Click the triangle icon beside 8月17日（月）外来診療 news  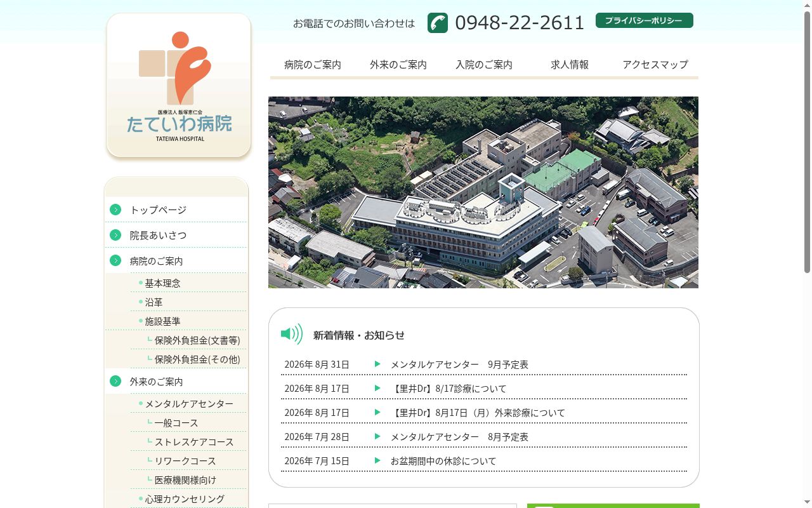pyautogui.click(x=377, y=412)
